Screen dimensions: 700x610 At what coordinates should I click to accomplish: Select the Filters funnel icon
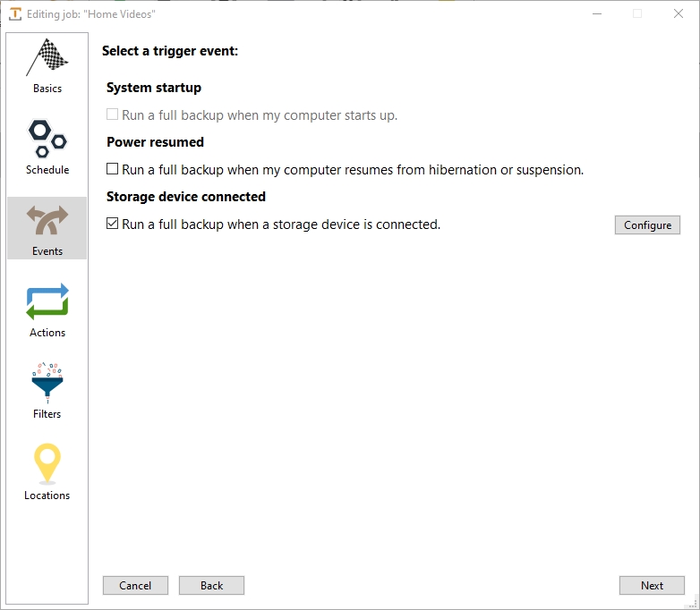tap(47, 383)
